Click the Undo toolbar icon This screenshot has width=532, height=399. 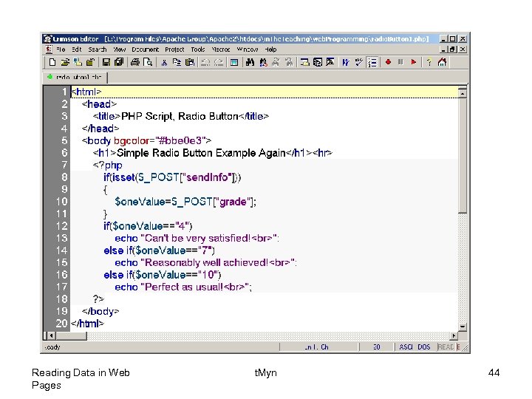coord(205,62)
